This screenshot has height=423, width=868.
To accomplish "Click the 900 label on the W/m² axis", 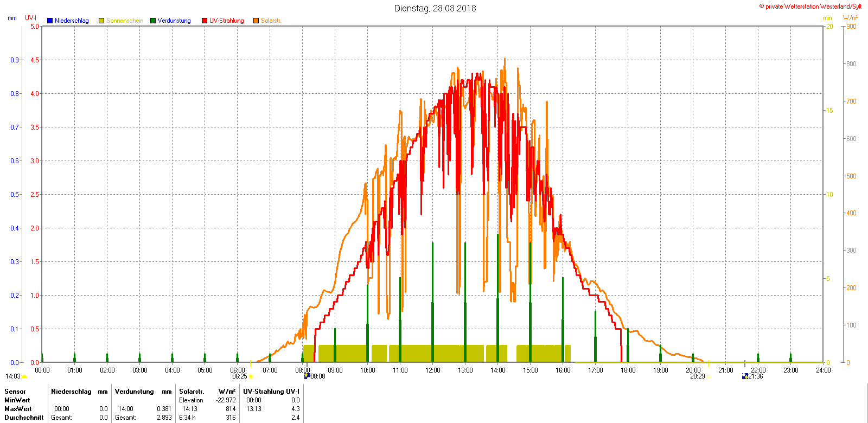I will click(852, 27).
